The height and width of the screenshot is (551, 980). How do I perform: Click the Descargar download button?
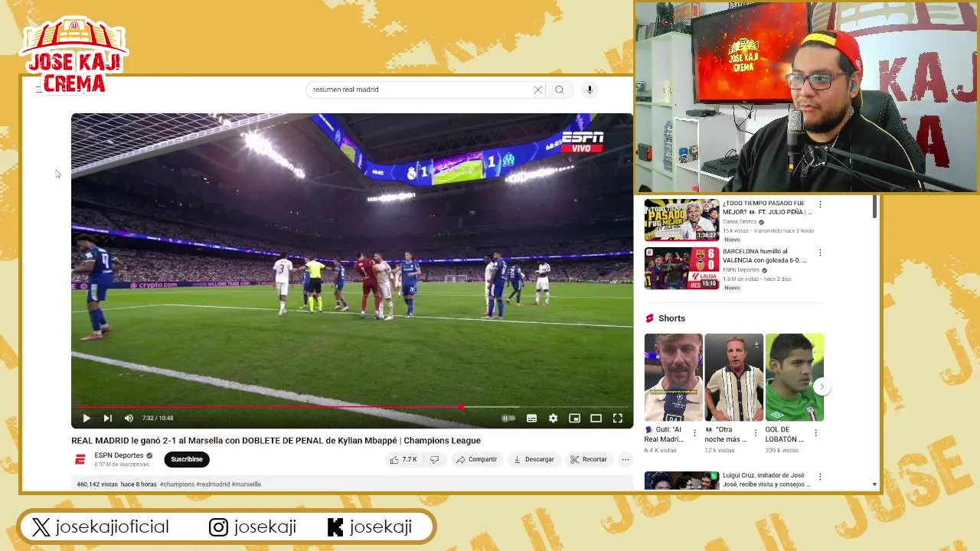pos(534,459)
